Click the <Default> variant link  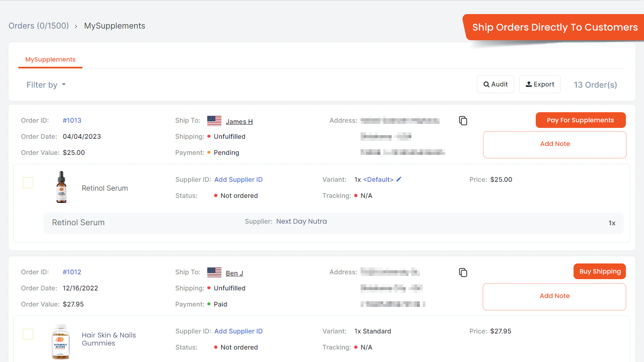coord(378,179)
